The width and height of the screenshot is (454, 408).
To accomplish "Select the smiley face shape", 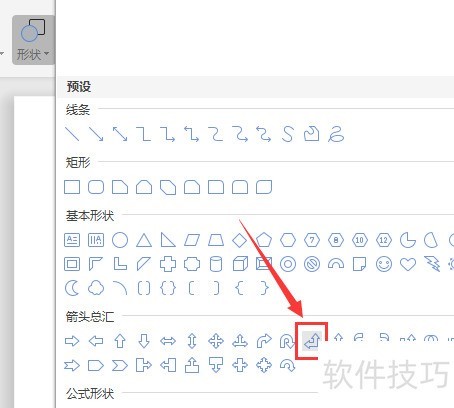I will point(384,264).
